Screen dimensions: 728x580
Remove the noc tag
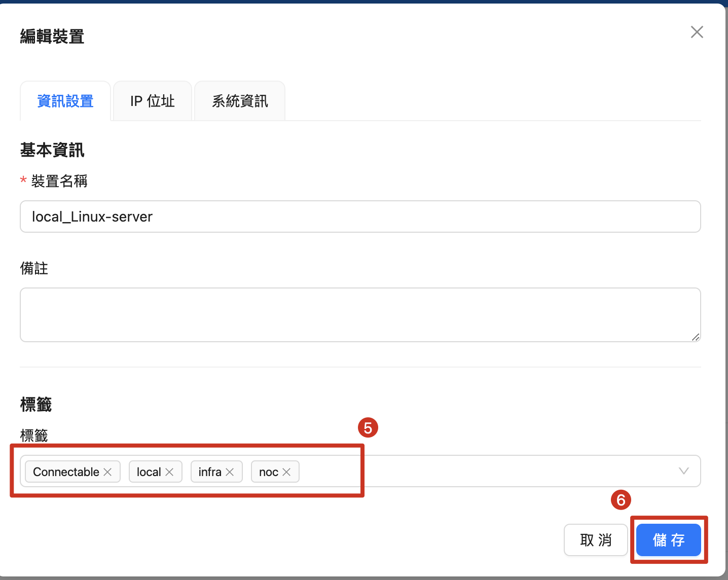(286, 472)
